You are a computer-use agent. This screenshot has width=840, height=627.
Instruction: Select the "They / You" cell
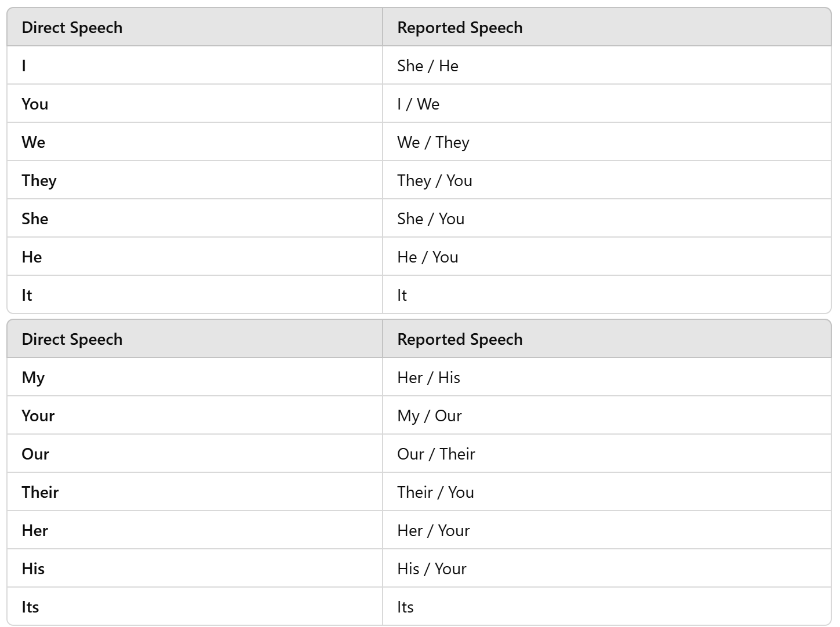coord(435,180)
